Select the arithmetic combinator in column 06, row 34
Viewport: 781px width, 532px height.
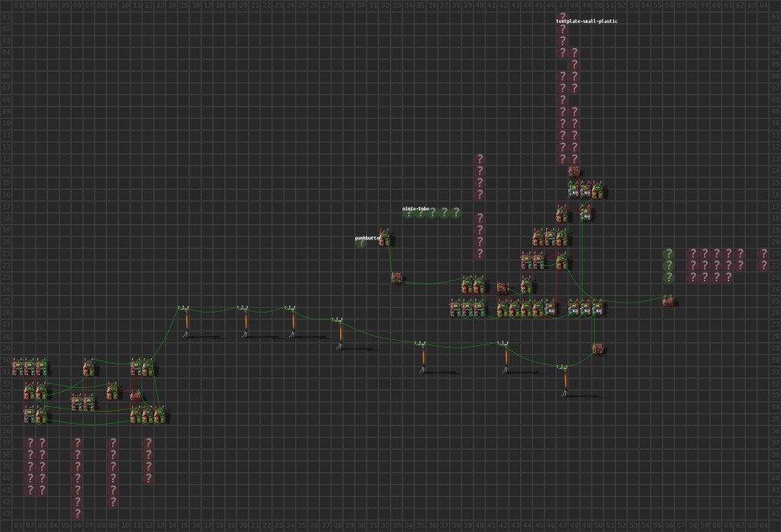click(77, 402)
